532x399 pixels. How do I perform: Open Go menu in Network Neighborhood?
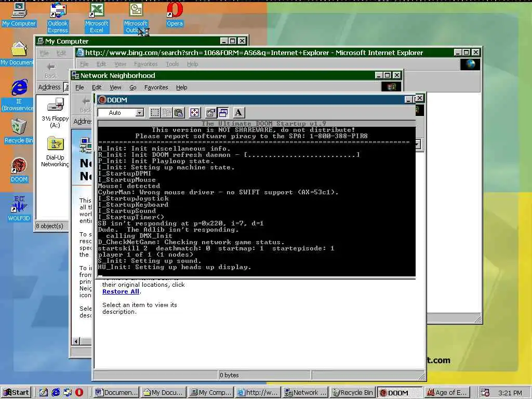(x=132, y=87)
